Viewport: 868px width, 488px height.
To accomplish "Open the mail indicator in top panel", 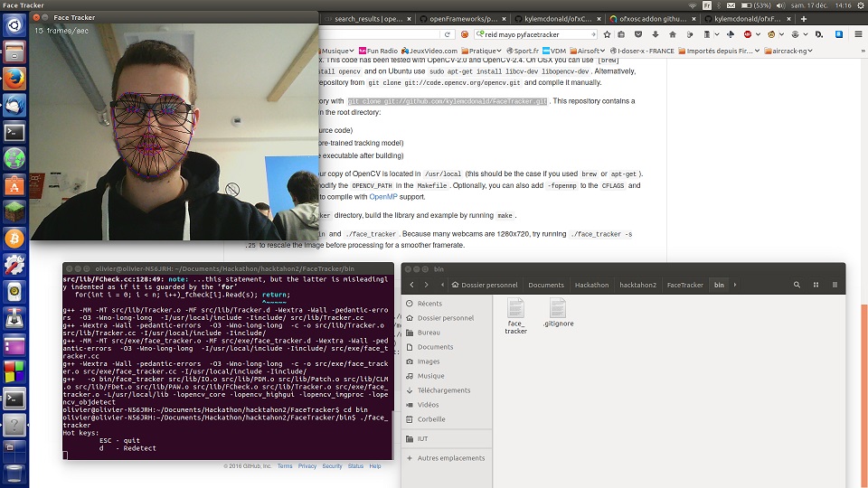I will tap(731, 5).
